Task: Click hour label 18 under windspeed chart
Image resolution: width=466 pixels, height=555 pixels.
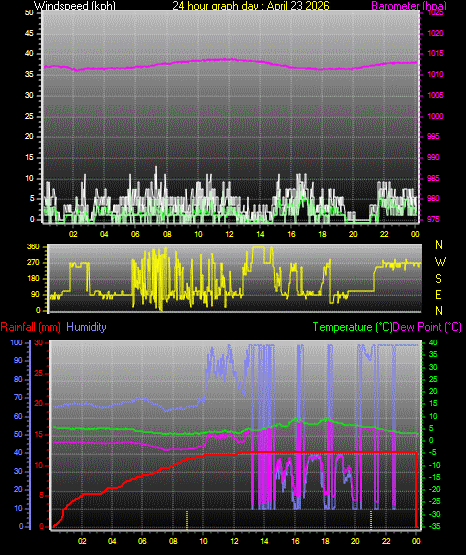Action: click(322, 234)
